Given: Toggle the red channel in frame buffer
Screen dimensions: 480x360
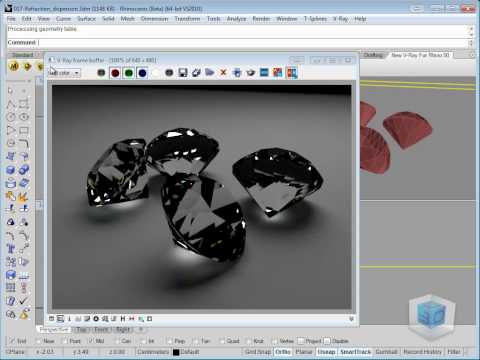Looking at the screenshot, I should point(115,73).
